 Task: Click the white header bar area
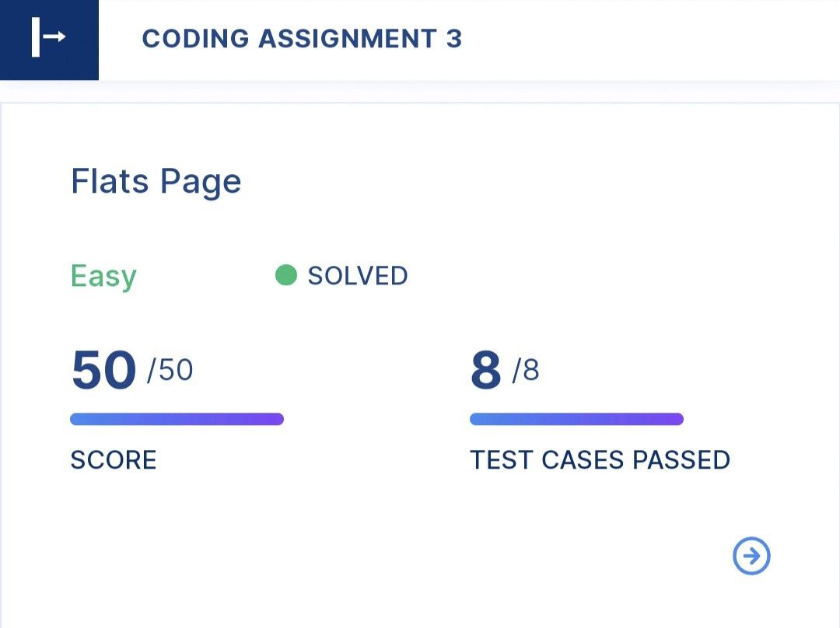(643, 40)
